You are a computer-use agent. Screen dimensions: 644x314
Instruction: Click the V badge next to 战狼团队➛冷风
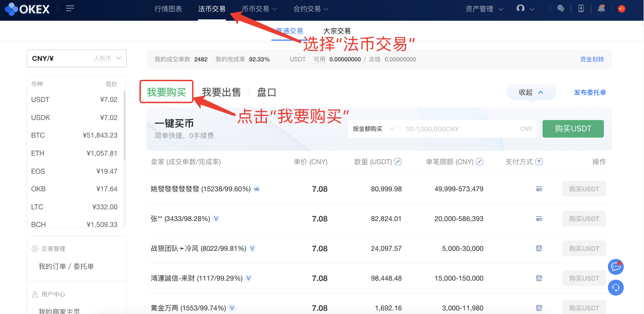click(252, 249)
